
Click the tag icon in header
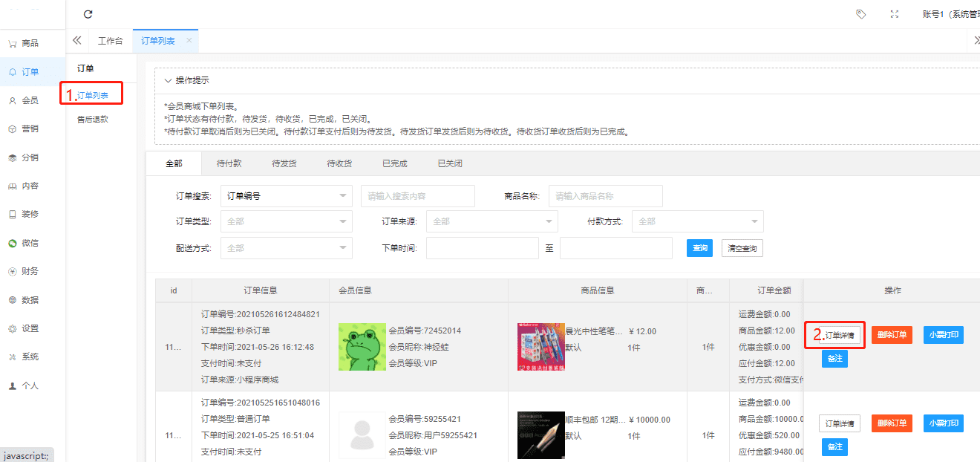pos(860,14)
